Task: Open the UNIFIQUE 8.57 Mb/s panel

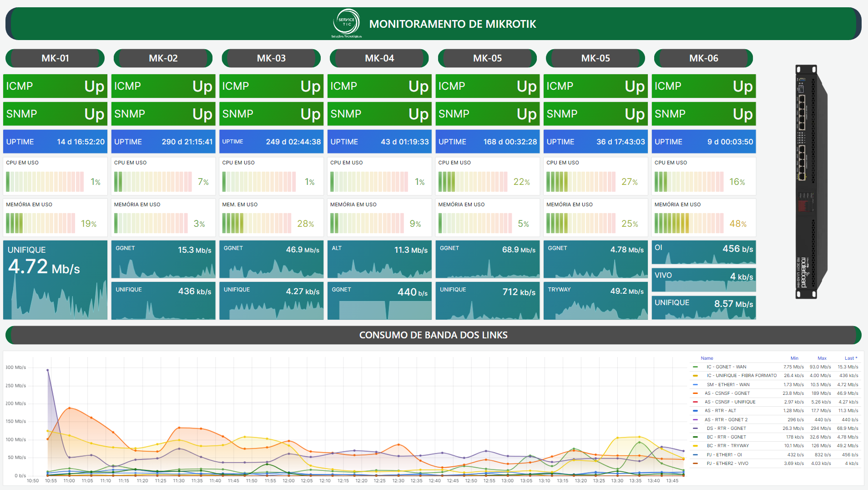Action: (704, 307)
